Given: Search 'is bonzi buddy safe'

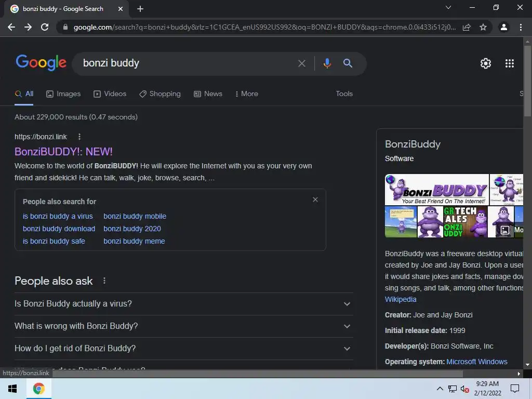Looking at the screenshot, I should coord(54,241).
